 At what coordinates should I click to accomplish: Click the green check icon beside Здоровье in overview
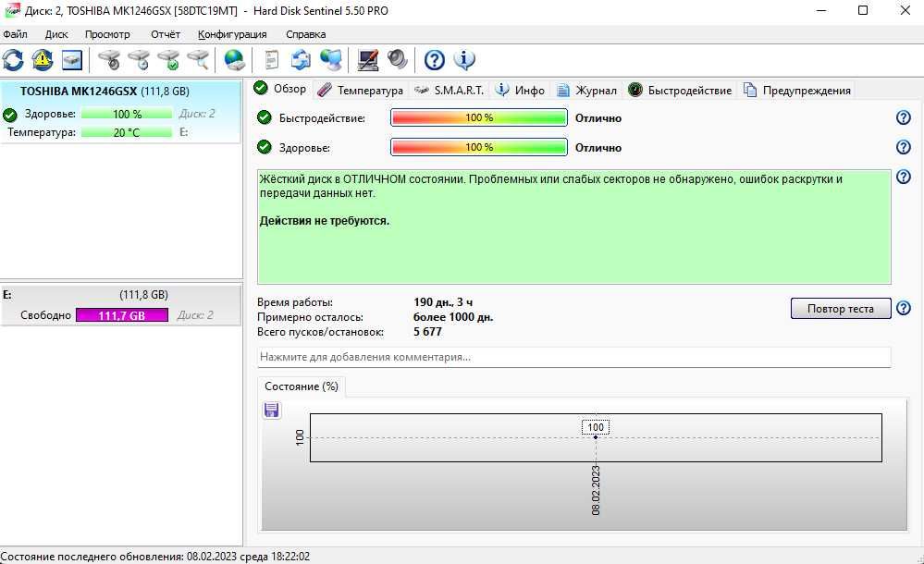click(264, 147)
